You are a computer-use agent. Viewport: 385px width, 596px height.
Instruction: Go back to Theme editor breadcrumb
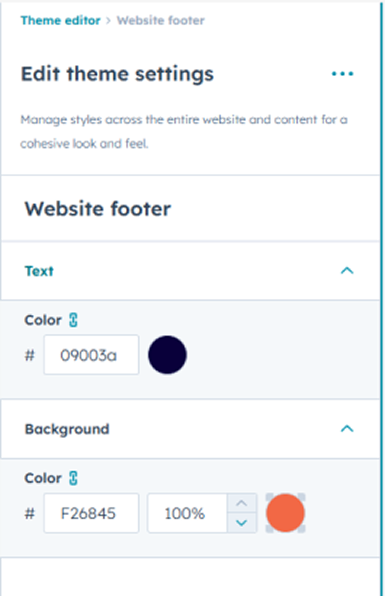[x=61, y=21]
